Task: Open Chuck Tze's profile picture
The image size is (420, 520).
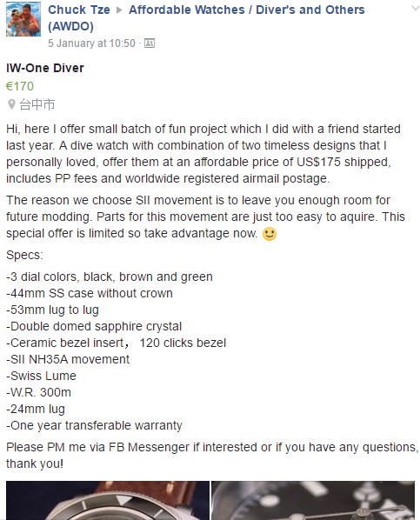Action: (23, 19)
